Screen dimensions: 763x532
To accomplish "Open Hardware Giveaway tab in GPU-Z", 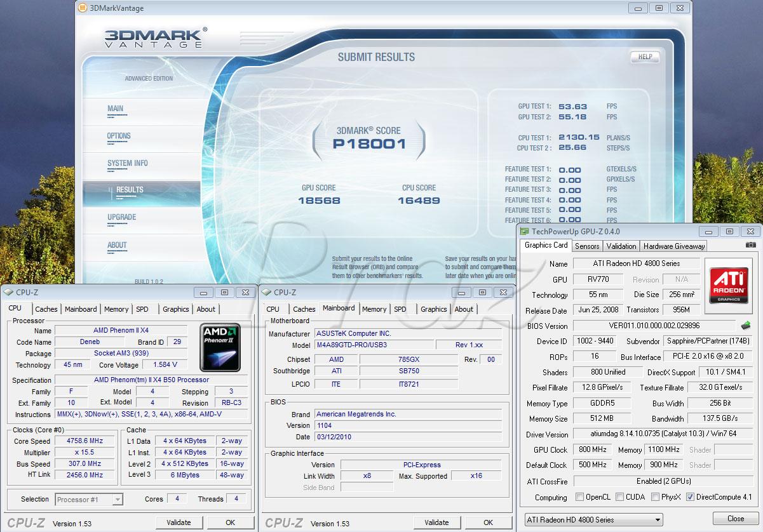I will (x=674, y=246).
